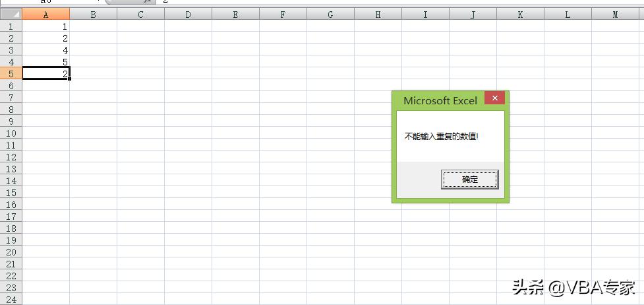Select row 1 header

(x=11, y=26)
